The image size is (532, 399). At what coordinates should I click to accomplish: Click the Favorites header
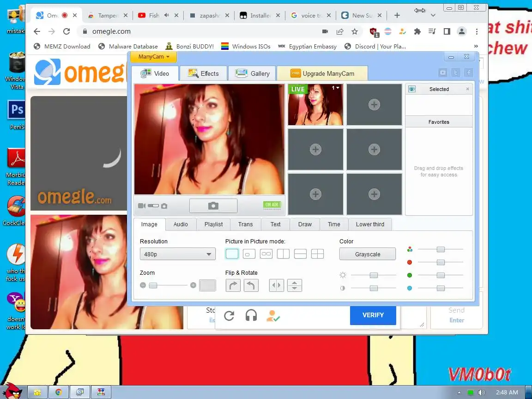pyautogui.click(x=439, y=122)
